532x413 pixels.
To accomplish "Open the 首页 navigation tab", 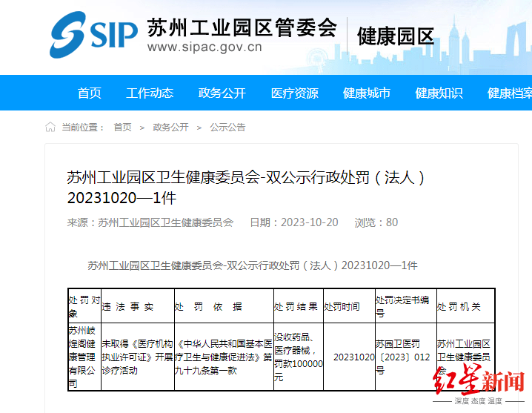I will coord(90,93).
